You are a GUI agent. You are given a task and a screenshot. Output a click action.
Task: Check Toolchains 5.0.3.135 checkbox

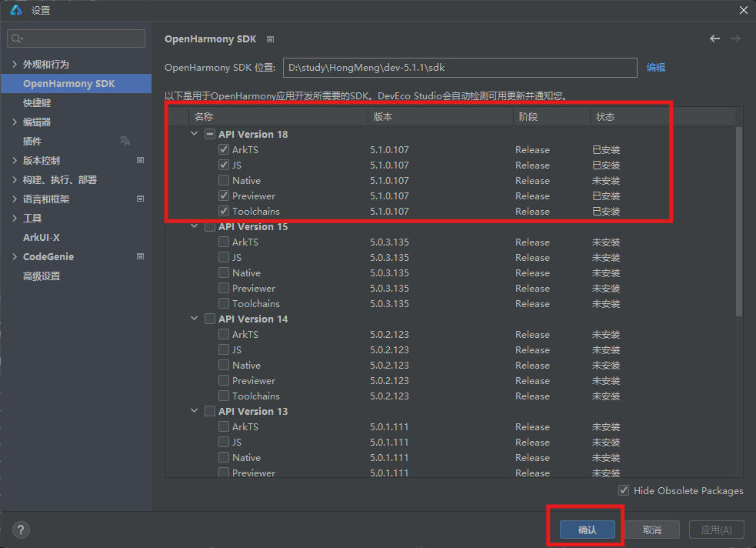(224, 303)
